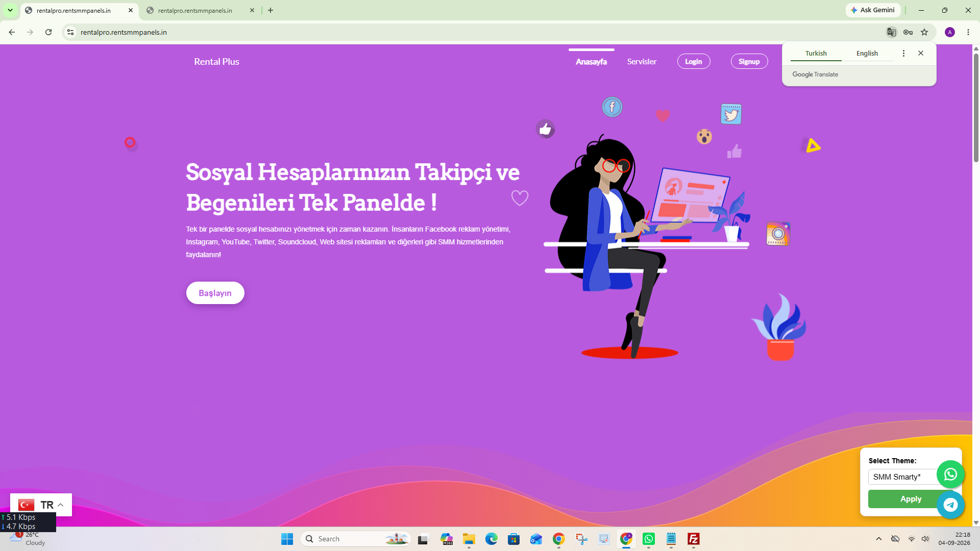This screenshot has height=551, width=980.
Task: Click the Rental Plus logo link
Action: (x=216, y=62)
